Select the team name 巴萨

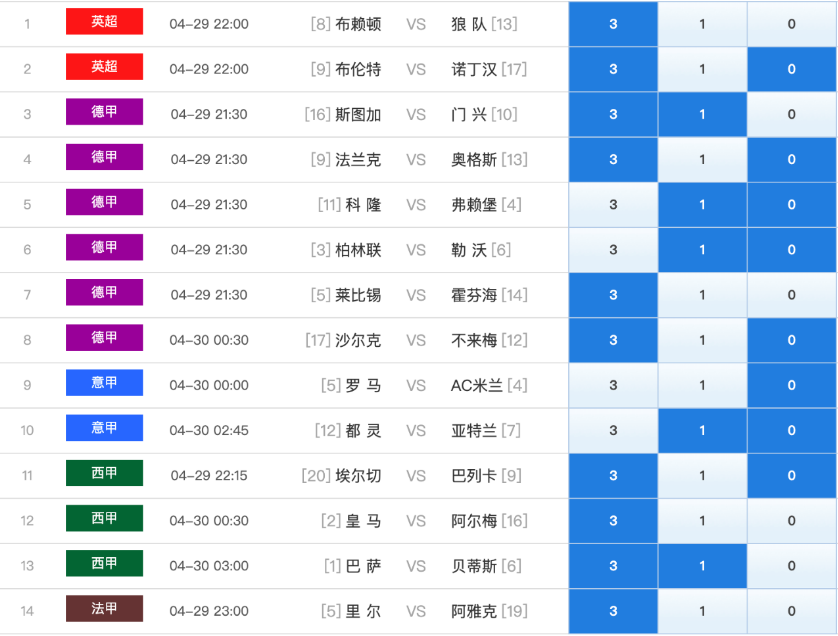click(x=363, y=566)
